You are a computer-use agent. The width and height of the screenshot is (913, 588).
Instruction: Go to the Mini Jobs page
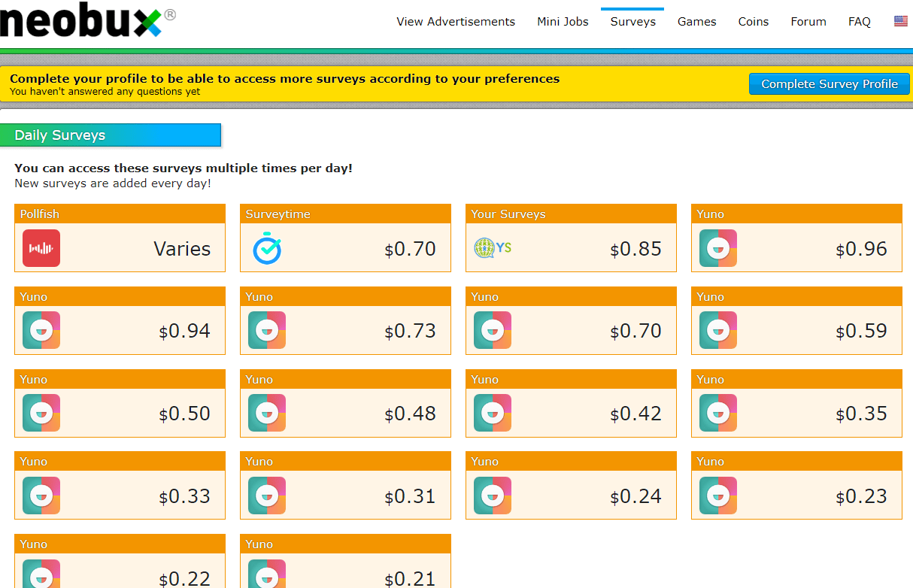563,22
